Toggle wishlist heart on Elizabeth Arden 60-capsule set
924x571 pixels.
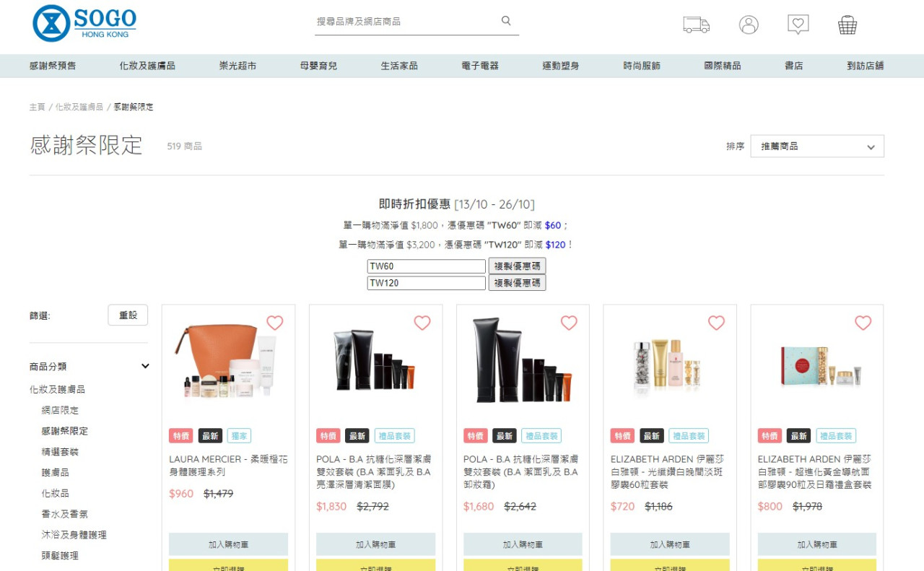[x=716, y=323]
